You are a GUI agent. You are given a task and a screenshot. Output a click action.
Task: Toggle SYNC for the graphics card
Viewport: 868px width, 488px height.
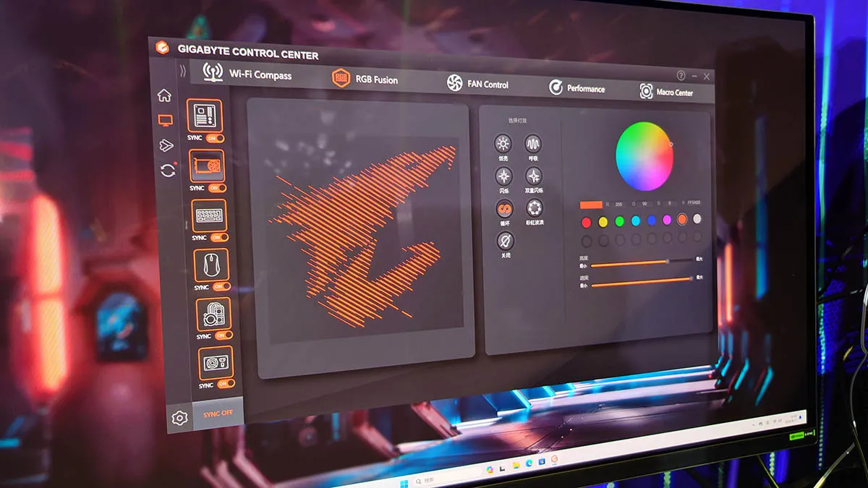point(217,188)
